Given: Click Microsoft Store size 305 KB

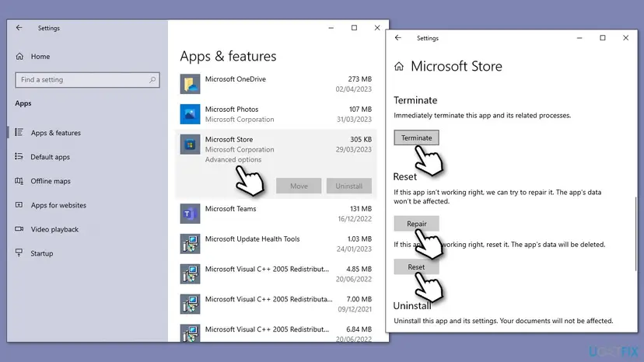Looking at the screenshot, I should click(361, 140).
